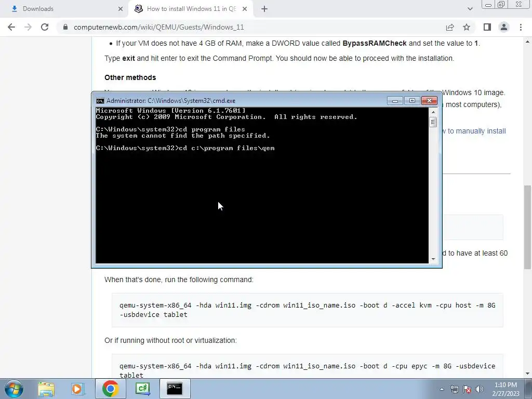The width and height of the screenshot is (532, 399).
Task: Click cmd scrollbar down arrow
Action: click(x=433, y=259)
